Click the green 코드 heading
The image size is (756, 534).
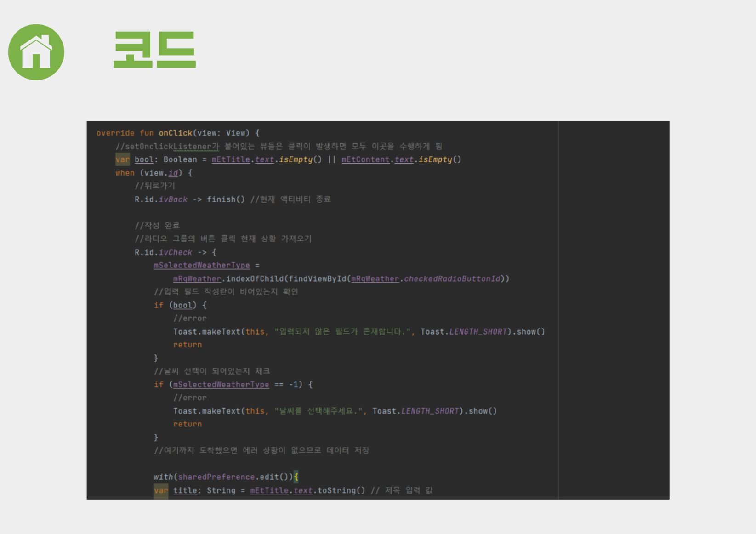click(x=155, y=50)
